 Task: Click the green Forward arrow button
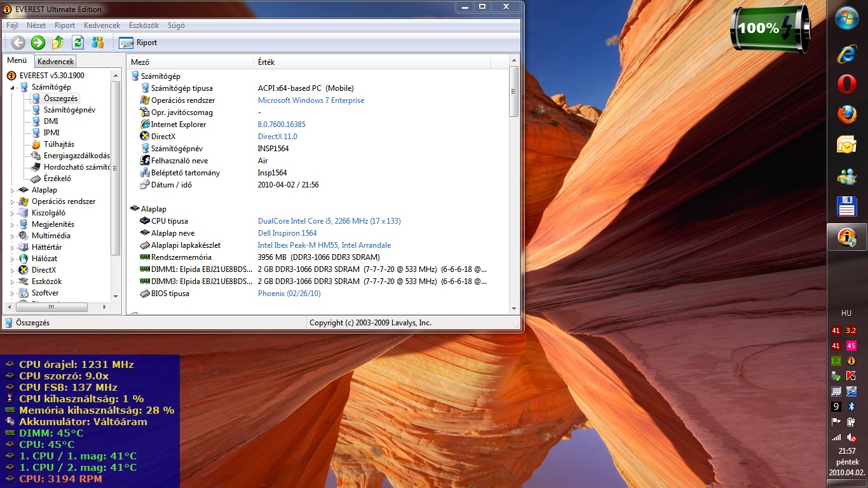[38, 43]
